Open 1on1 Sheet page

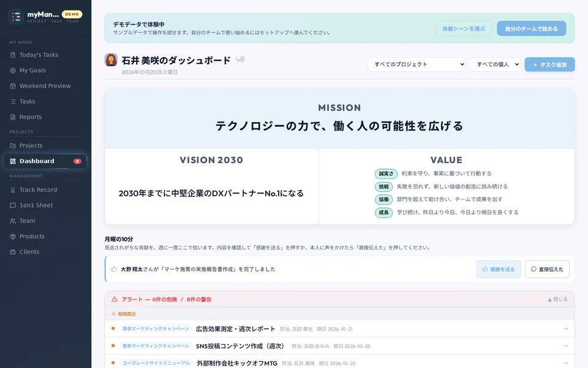pyautogui.click(x=45, y=205)
